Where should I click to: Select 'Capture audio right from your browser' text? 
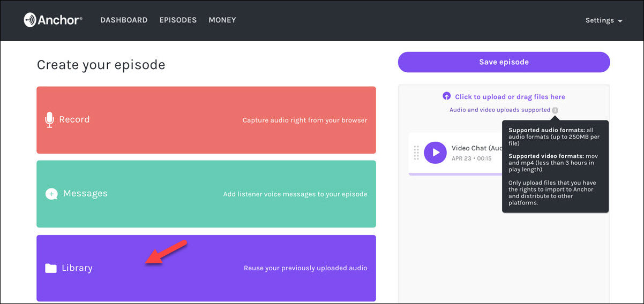coord(305,120)
